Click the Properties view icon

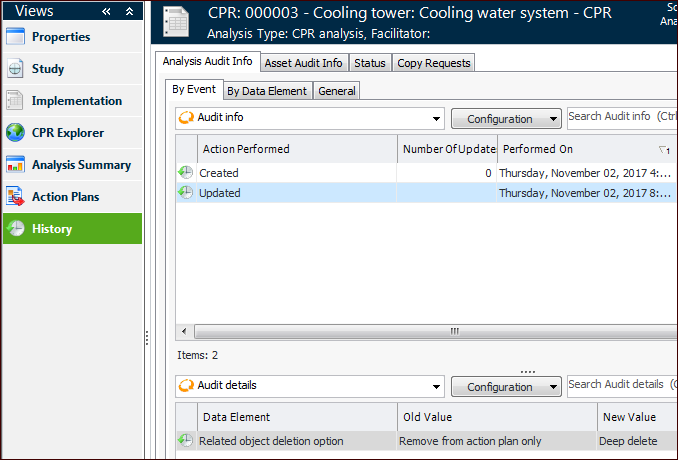coord(15,37)
